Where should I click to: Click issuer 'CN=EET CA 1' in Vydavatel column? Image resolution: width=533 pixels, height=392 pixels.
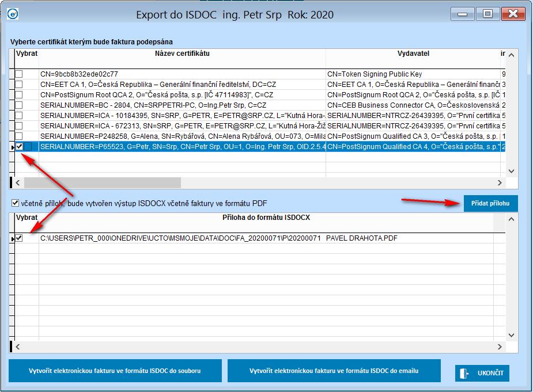click(413, 84)
